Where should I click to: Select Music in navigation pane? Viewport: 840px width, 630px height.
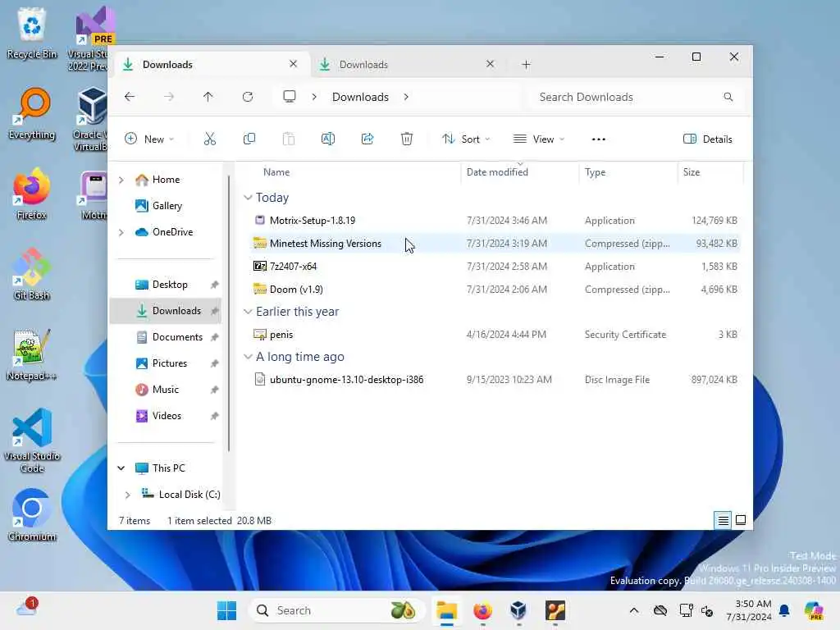point(165,390)
